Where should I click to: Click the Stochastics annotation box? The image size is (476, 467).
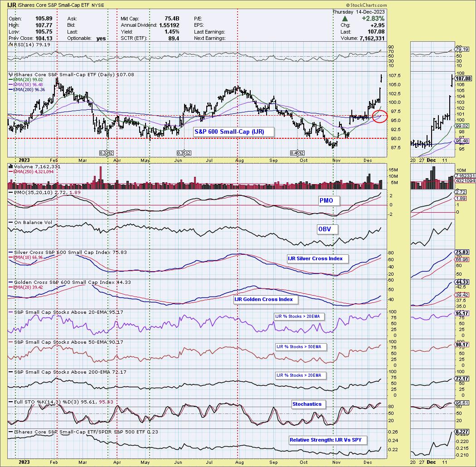[309, 404]
